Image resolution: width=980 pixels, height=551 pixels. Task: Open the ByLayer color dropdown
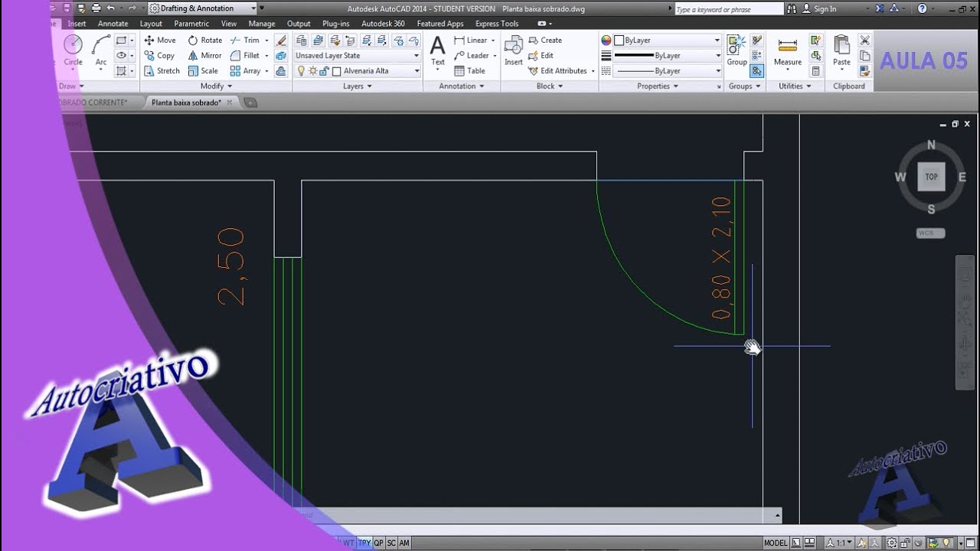click(x=667, y=40)
